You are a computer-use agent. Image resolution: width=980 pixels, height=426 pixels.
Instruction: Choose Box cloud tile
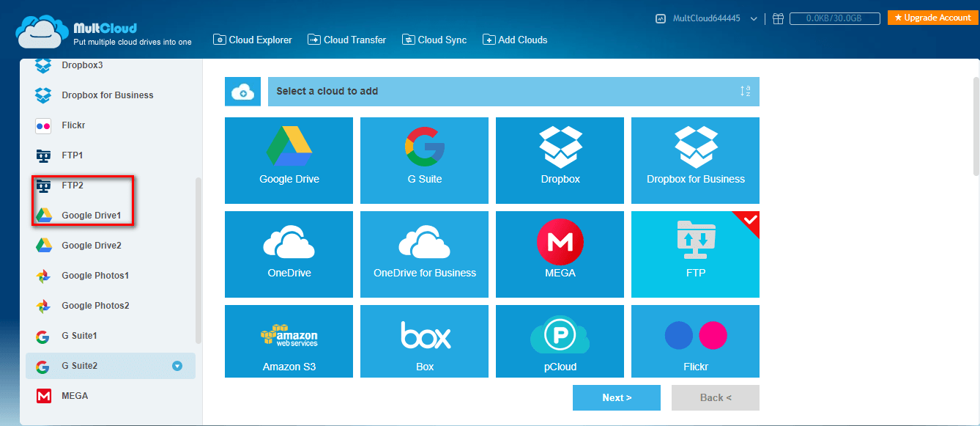click(x=425, y=342)
